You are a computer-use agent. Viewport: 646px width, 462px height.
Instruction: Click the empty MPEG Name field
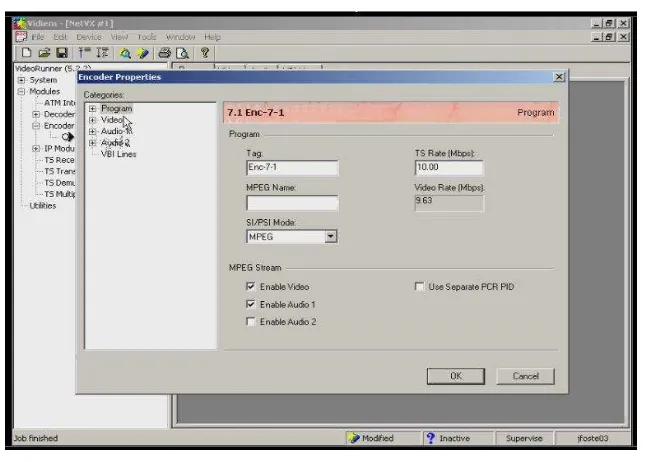point(292,203)
